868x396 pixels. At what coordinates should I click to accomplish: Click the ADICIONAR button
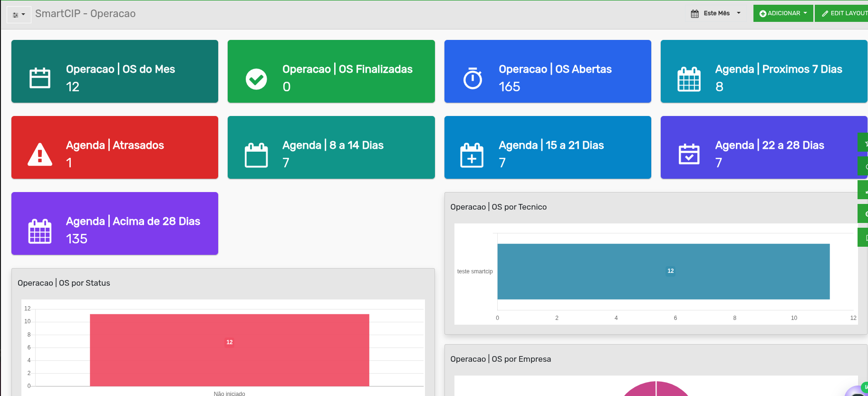tap(783, 13)
